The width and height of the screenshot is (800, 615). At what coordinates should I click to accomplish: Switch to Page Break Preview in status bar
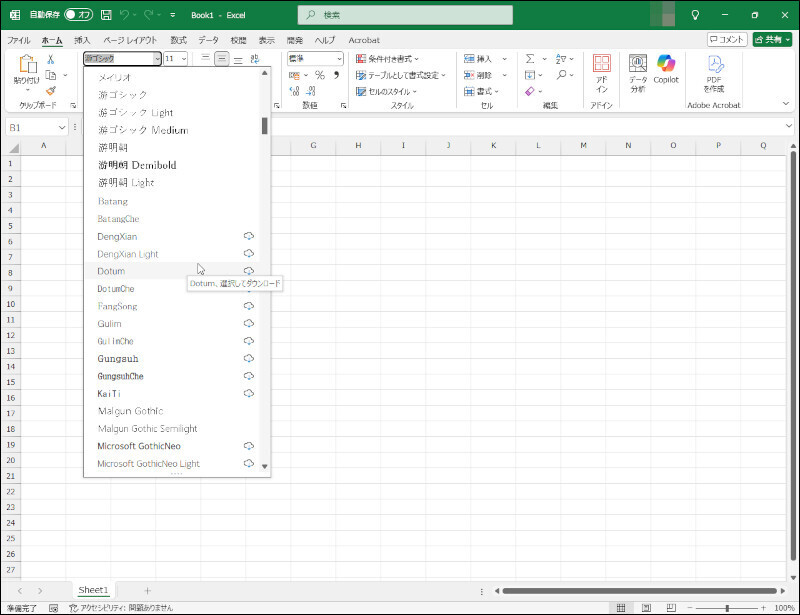pos(671,608)
